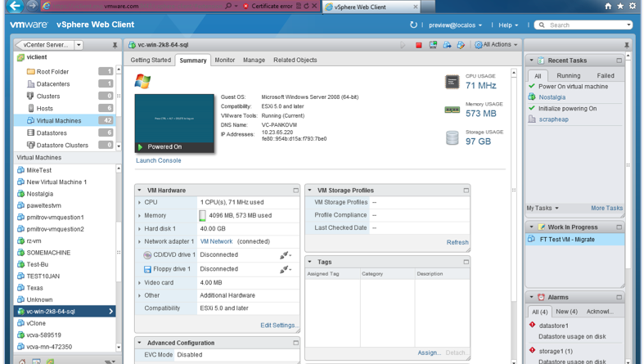Expand the Memory hardware row
644x364 pixels.
(x=140, y=215)
